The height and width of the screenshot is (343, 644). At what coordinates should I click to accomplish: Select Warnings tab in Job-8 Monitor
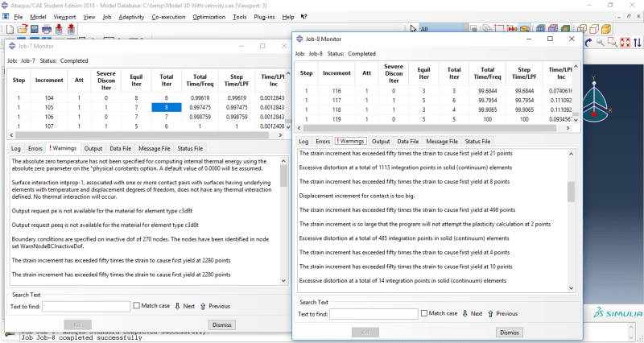(350, 141)
